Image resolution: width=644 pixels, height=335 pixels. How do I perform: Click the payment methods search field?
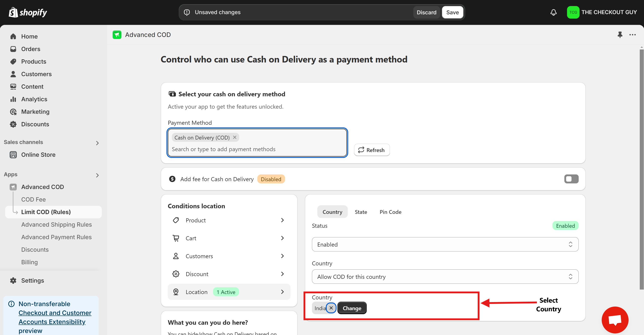(258, 149)
